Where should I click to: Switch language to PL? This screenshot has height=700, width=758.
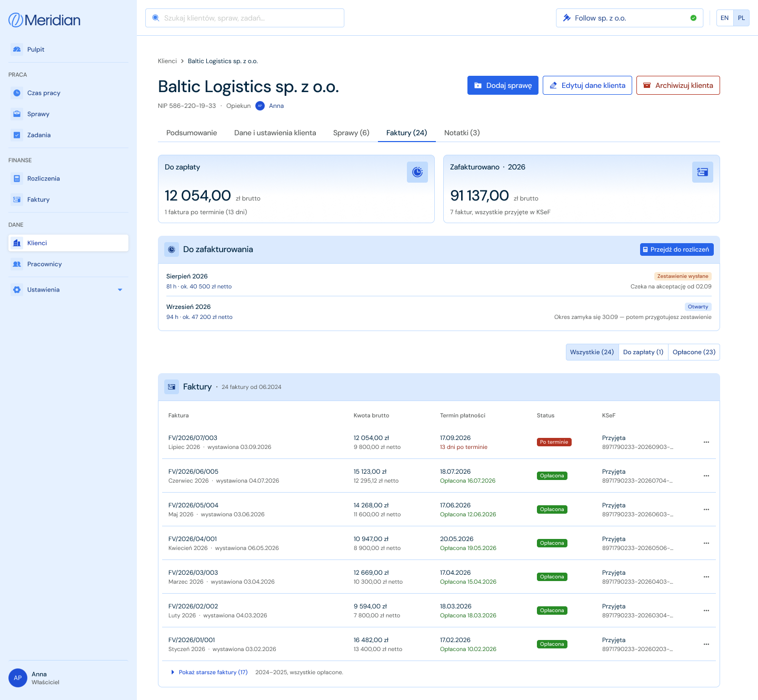741,18
